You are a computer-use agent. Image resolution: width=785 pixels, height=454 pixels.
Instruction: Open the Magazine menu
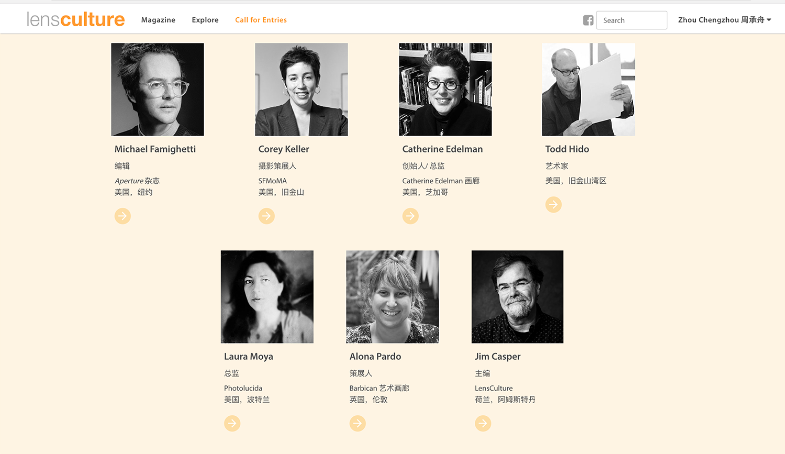(158, 20)
